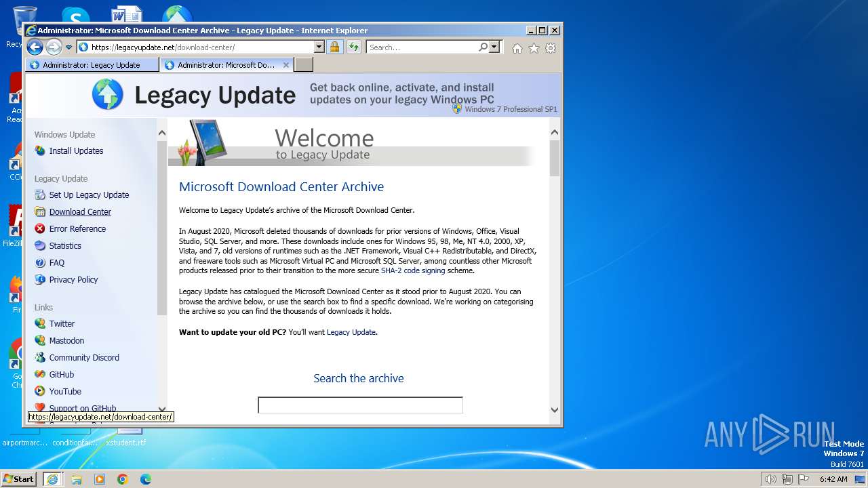Open the recent pages dropdown arrow
This screenshot has height=488, width=868.
click(68, 47)
